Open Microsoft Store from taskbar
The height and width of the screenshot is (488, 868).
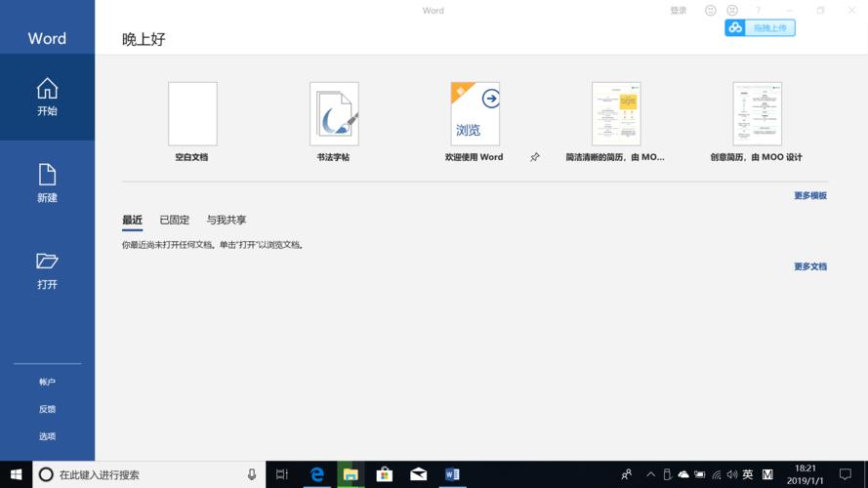(x=384, y=474)
